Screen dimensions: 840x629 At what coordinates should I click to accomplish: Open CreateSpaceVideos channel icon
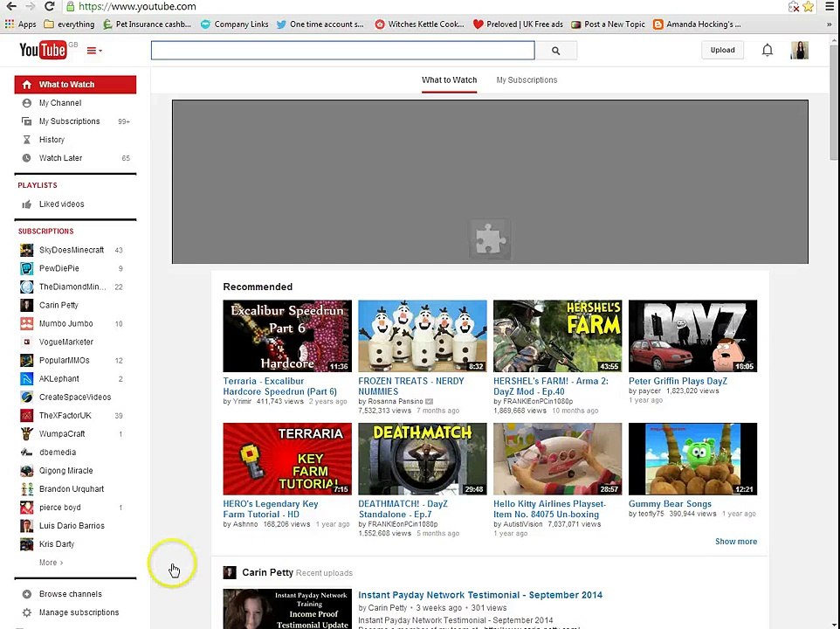pos(26,397)
